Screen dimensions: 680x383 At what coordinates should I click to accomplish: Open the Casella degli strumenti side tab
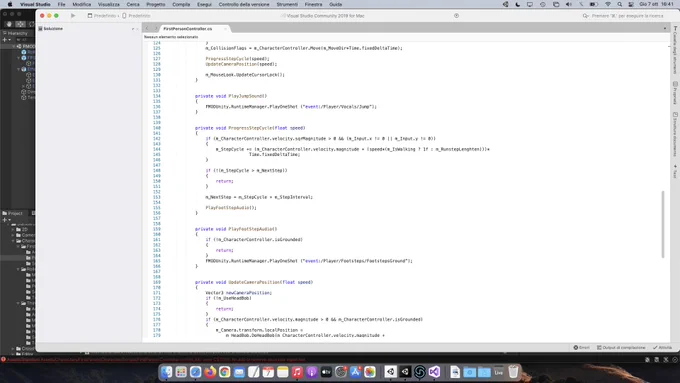(675, 50)
